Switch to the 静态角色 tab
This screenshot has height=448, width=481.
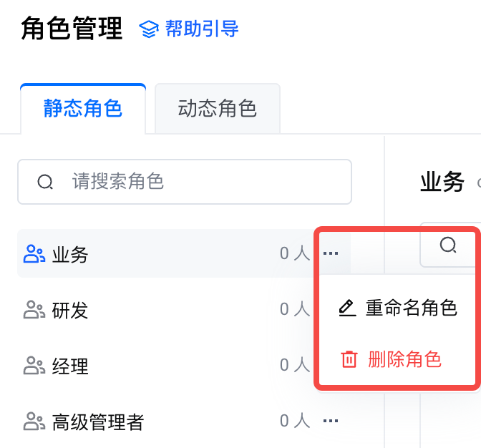pos(83,109)
